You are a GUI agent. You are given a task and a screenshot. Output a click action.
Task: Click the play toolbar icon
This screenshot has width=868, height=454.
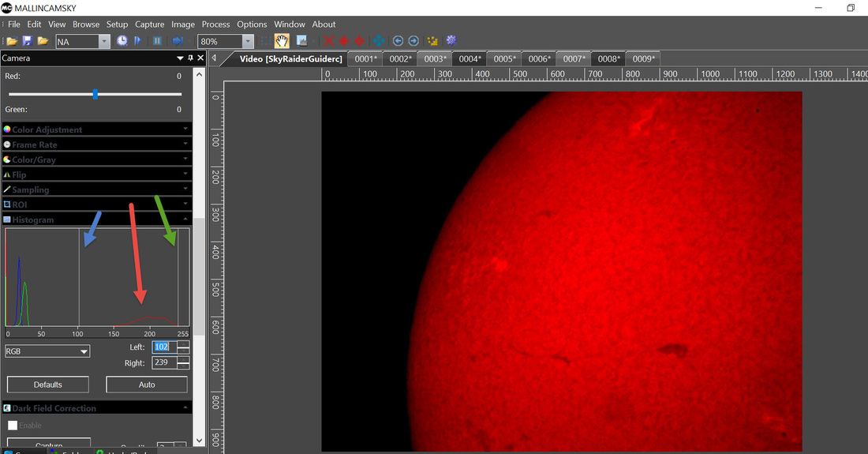point(138,41)
